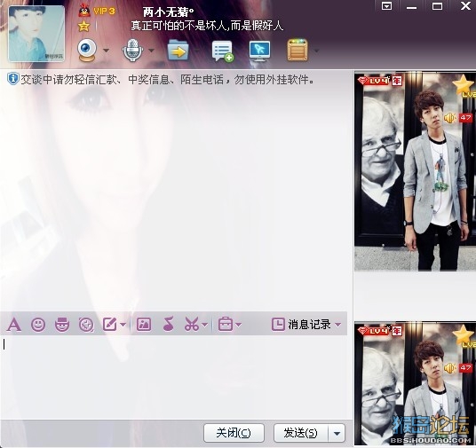Expand the voice call dropdown arrow
Screen dimensions: 476x448
tap(151, 51)
